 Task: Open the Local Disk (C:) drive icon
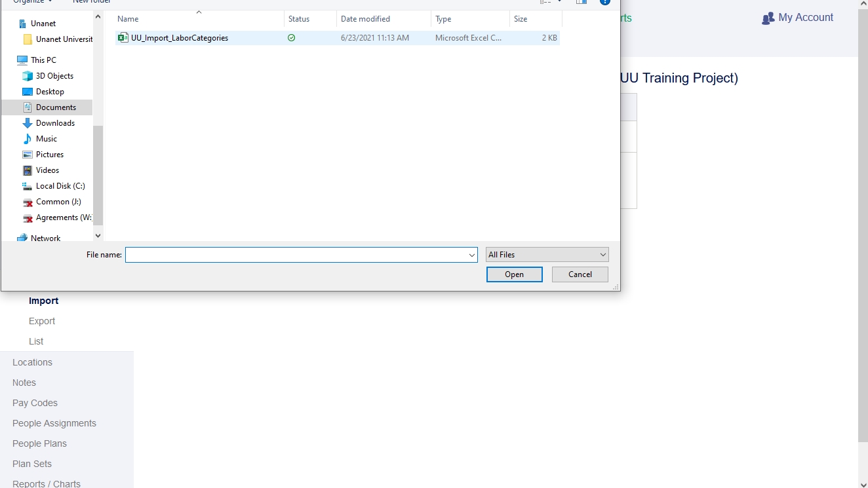(28, 186)
